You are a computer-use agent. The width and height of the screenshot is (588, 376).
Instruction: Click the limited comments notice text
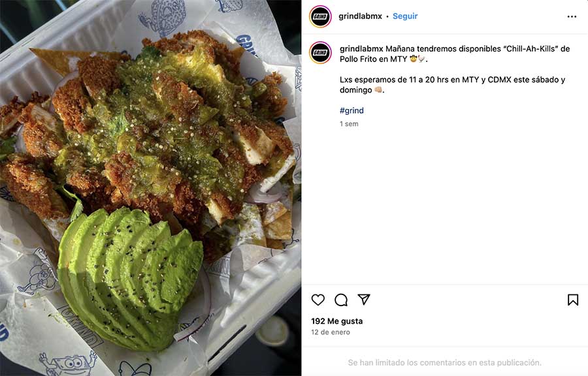(x=445, y=362)
